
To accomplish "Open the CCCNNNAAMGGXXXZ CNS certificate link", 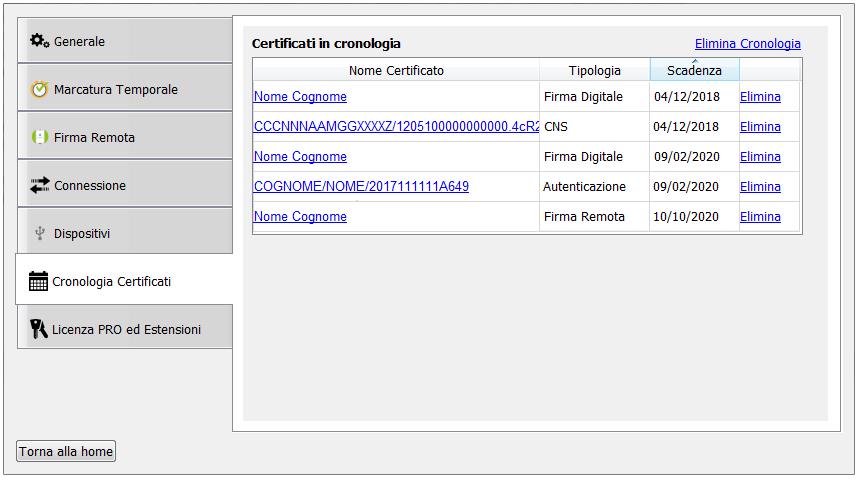I will point(396,127).
